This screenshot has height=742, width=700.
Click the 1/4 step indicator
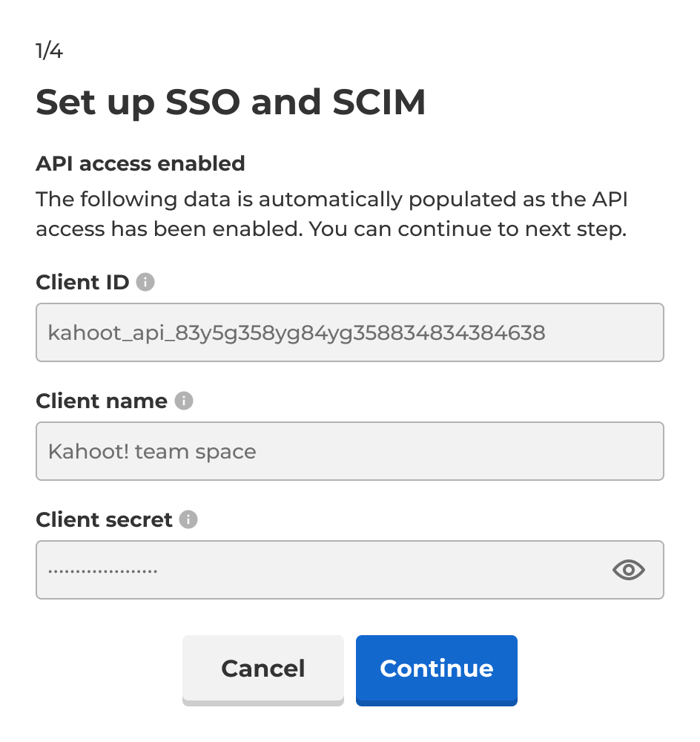click(x=49, y=50)
